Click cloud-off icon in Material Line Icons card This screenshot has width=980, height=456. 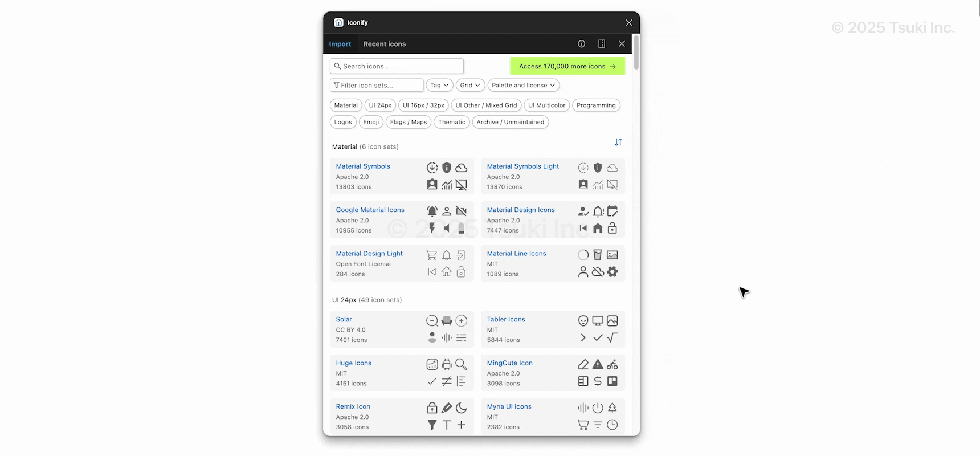click(598, 272)
